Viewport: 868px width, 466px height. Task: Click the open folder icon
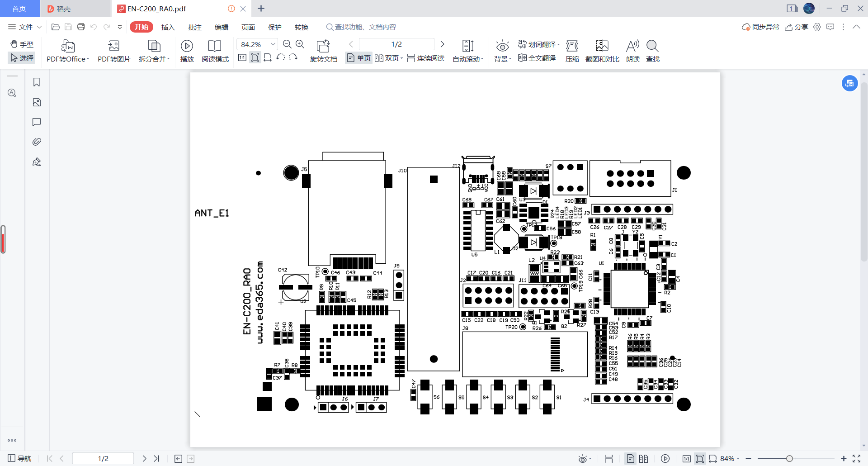56,27
